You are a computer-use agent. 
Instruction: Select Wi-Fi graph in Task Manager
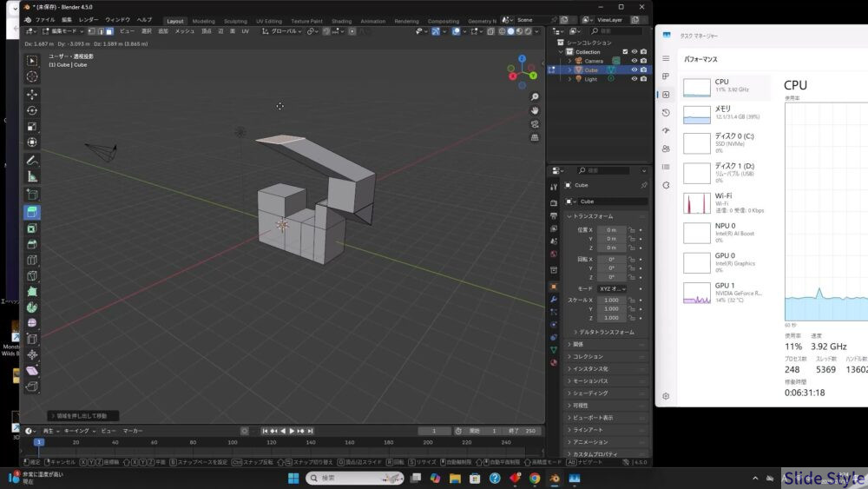[696, 203]
